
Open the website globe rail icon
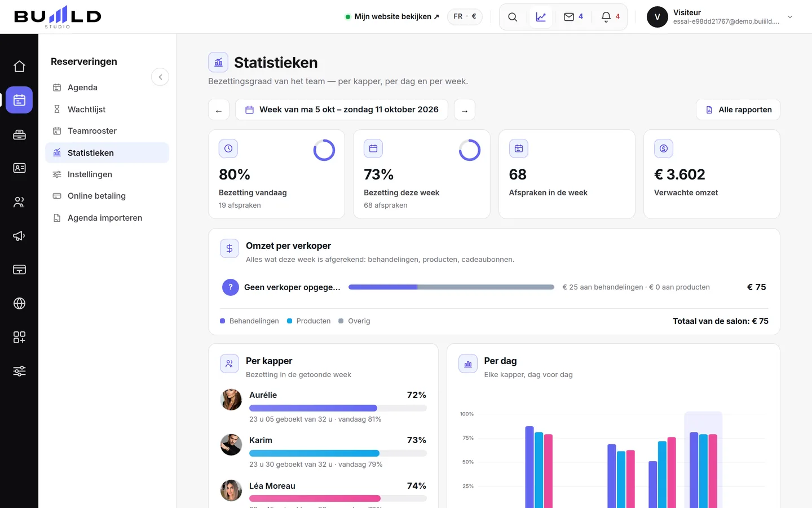[19, 304]
